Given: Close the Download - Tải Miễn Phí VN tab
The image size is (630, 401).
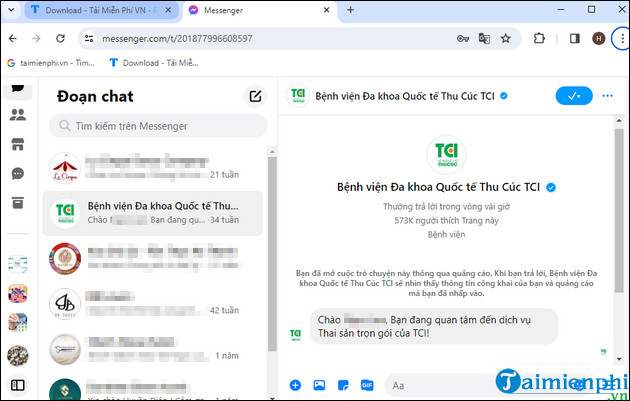Looking at the screenshot, I should click(x=168, y=10).
